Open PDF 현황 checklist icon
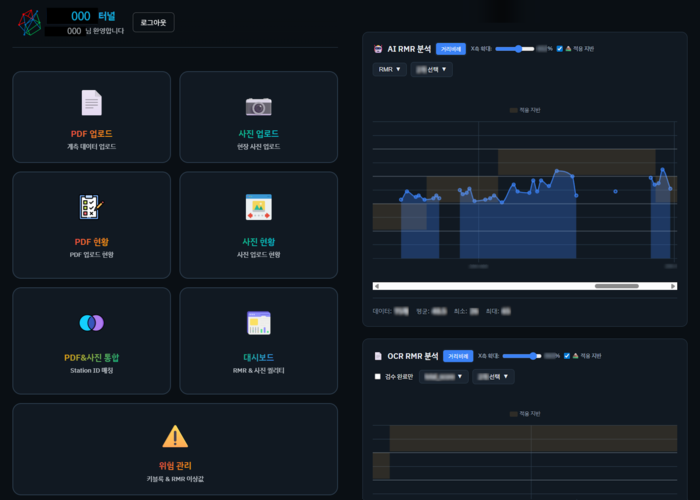Screen dimensions: 700x500 click(91, 207)
